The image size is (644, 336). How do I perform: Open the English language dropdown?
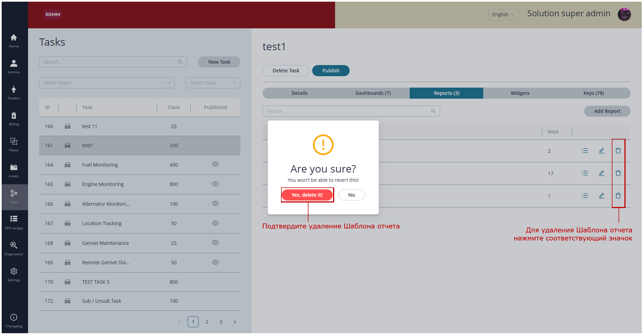click(x=503, y=15)
